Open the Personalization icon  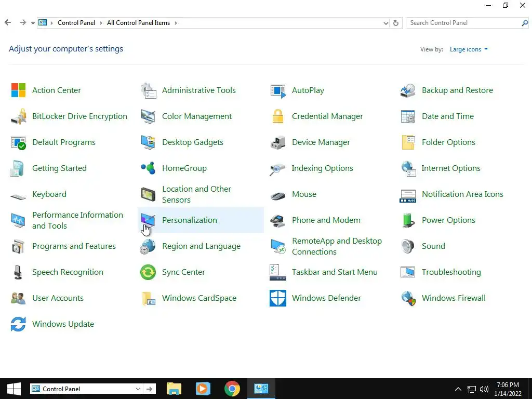148,220
